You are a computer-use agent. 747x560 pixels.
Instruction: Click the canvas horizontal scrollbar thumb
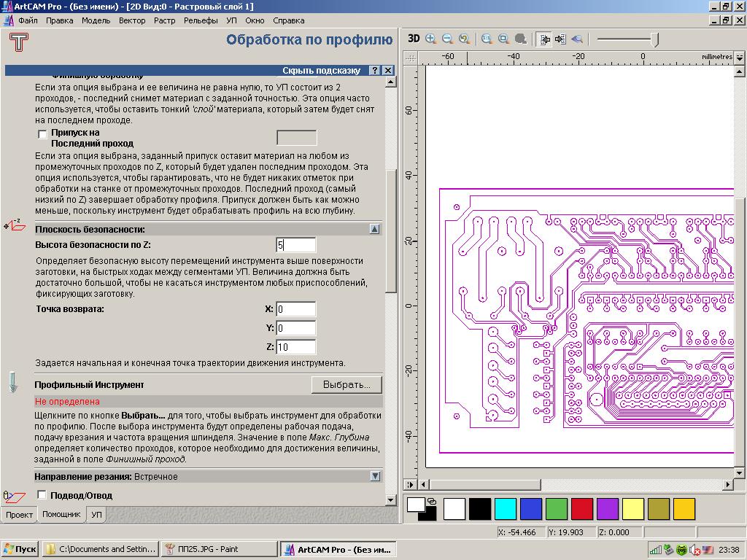point(484,485)
